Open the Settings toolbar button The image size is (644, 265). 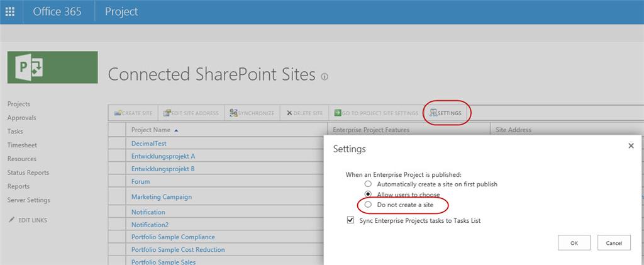(446, 113)
